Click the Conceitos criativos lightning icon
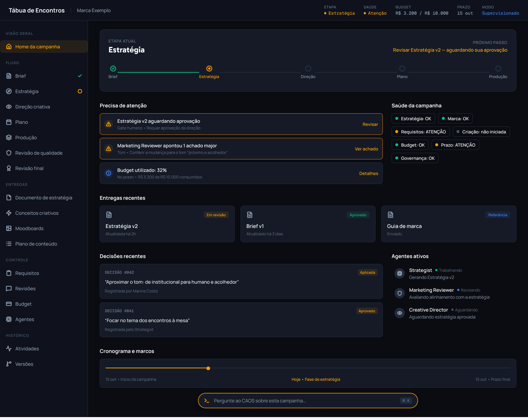 tap(9, 213)
